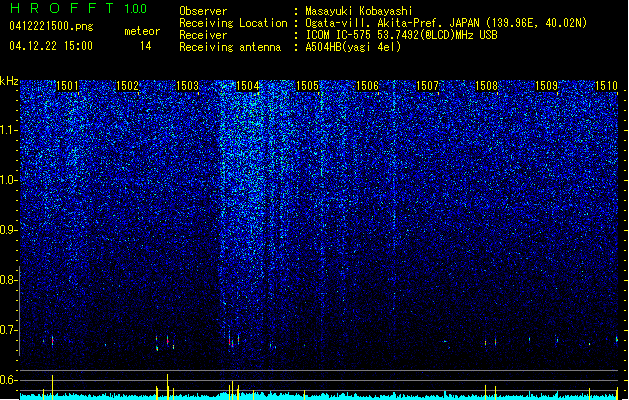The width and height of the screenshot is (629, 400).
Task: Click the 'Receiving antenna' field label
Action: (x=230, y=47)
